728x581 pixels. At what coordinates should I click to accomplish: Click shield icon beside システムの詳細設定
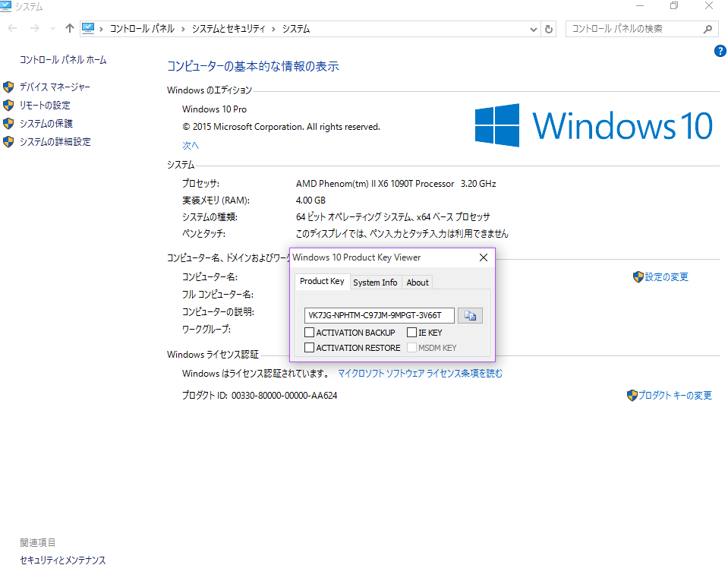pos(8,141)
